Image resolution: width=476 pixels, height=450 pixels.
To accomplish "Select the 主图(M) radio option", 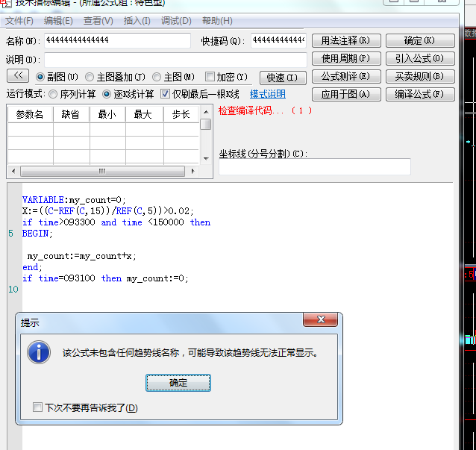I will pos(157,77).
